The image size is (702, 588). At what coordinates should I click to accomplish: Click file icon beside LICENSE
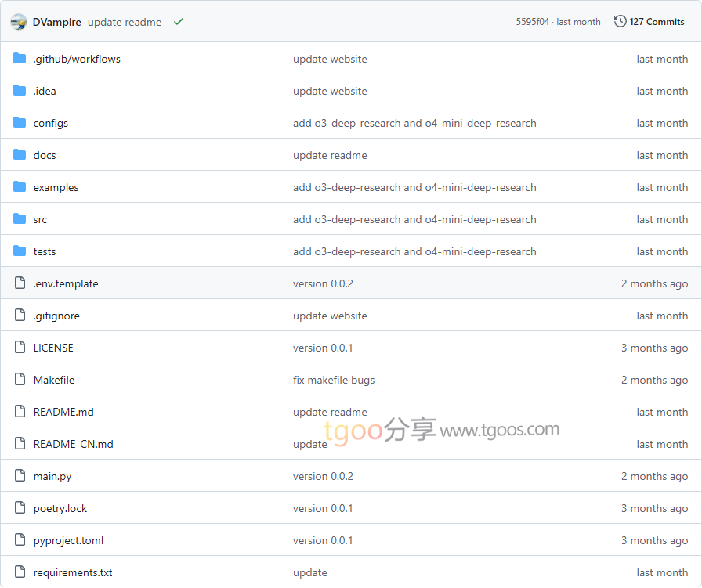pos(20,348)
